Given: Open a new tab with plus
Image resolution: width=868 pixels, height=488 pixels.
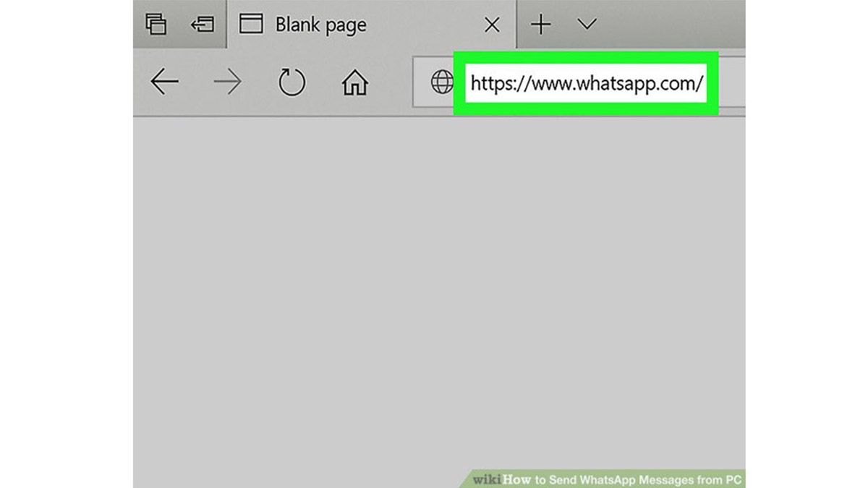Looking at the screenshot, I should point(540,25).
